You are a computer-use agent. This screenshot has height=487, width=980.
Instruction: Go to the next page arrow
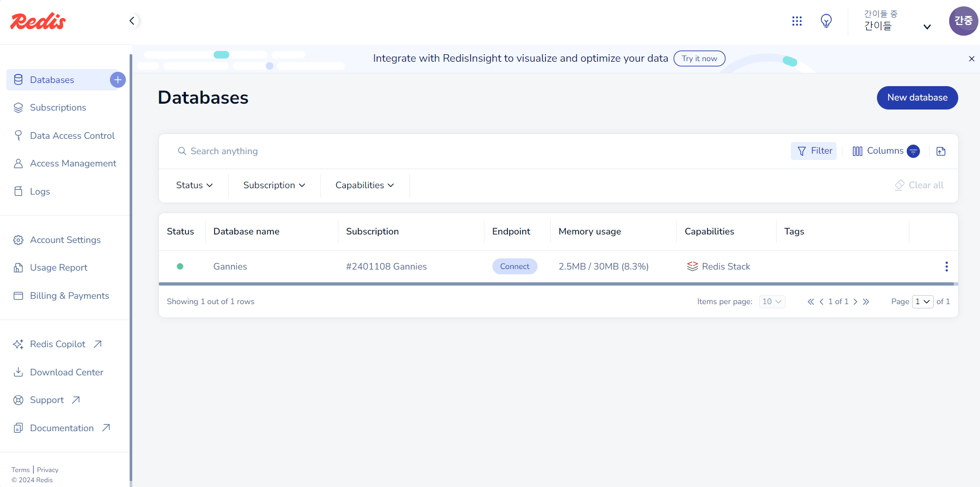click(855, 301)
